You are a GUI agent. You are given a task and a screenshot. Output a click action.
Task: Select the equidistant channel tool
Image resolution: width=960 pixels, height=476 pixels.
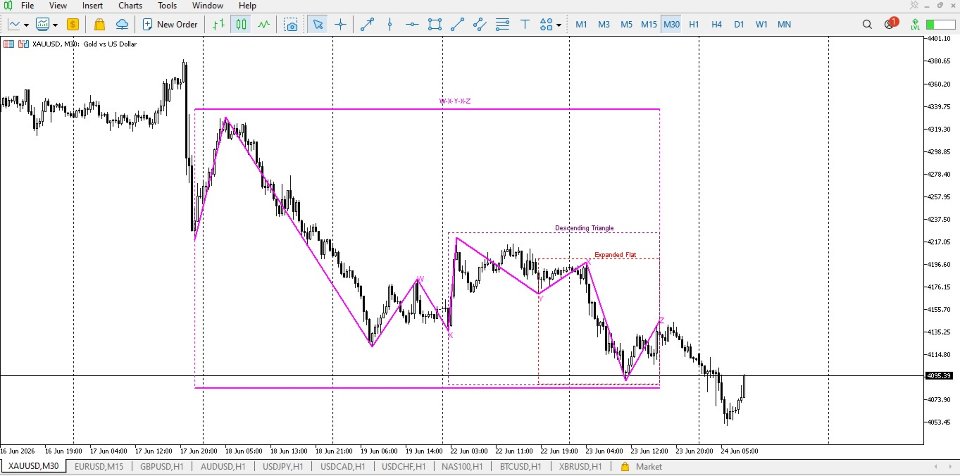pyautogui.click(x=480, y=25)
